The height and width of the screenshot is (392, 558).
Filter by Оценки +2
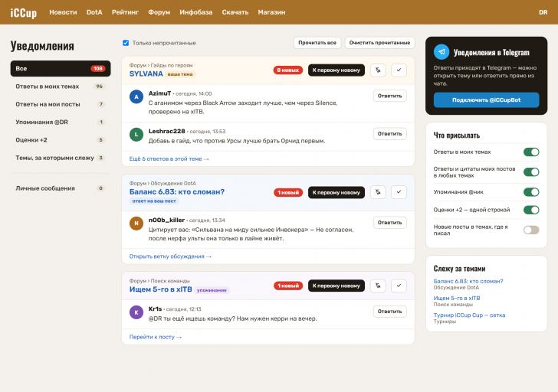(x=61, y=139)
